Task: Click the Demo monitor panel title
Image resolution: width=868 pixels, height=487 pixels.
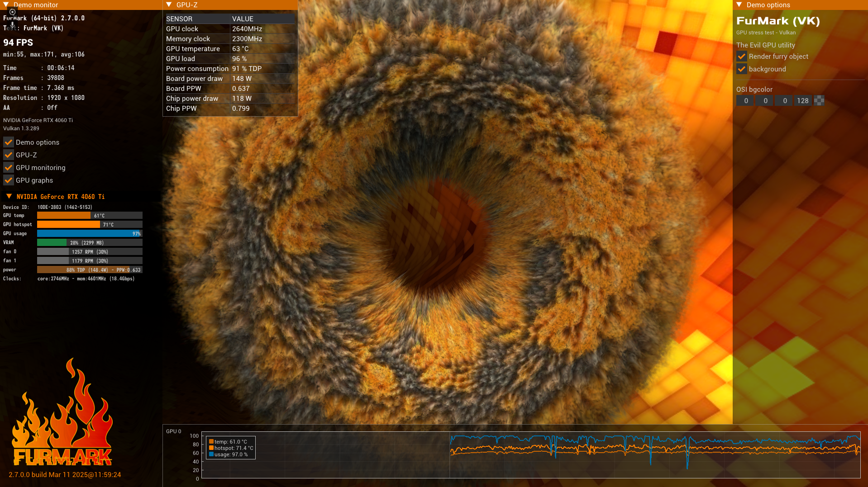Action: pyautogui.click(x=36, y=5)
